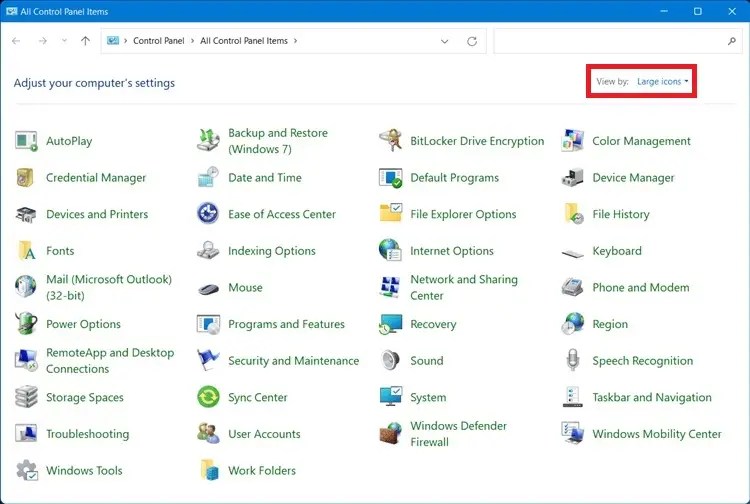This screenshot has height=504, width=750.
Task: Click the Forward navigation arrow
Action: (43, 41)
